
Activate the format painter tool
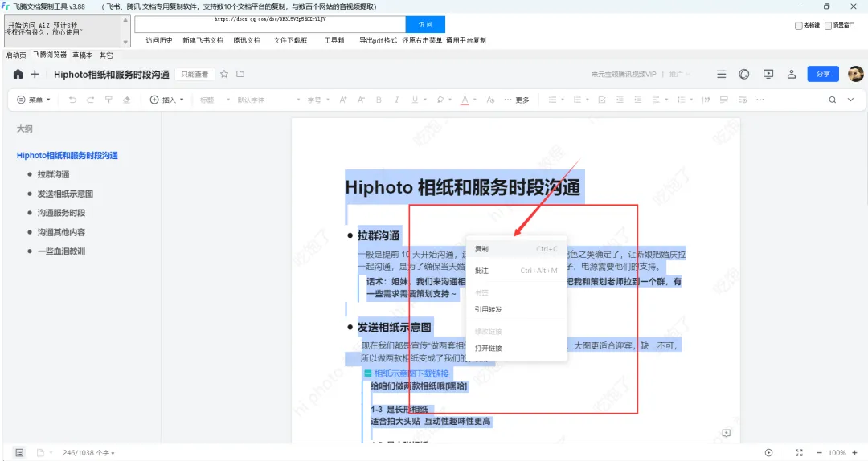point(108,100)
